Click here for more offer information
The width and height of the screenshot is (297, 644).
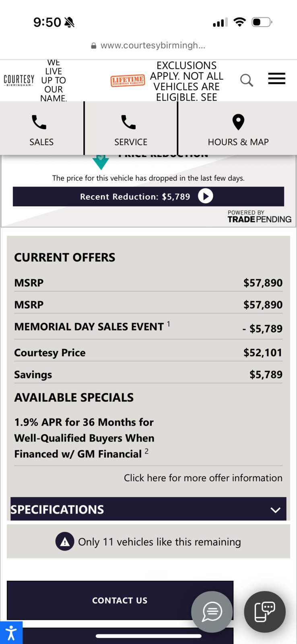coord(203,478)
